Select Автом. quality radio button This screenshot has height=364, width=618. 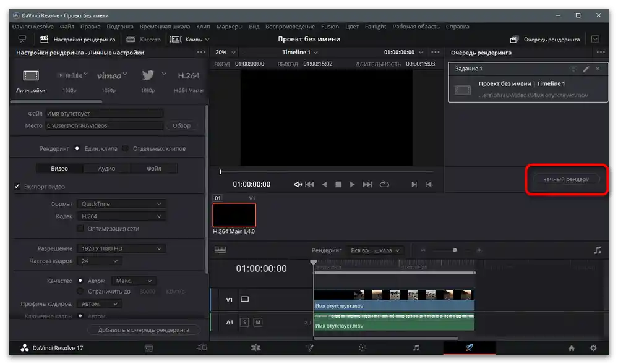coord(80,281)
